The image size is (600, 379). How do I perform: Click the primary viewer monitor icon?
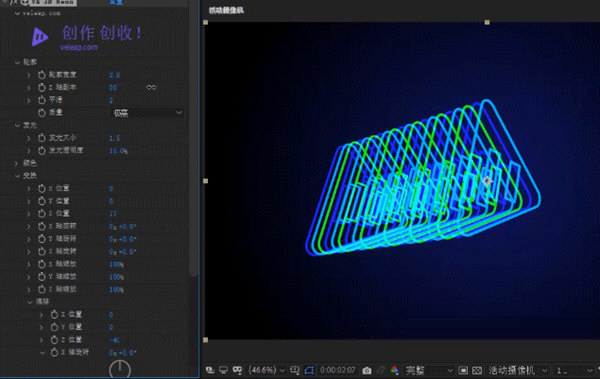tap(223, 370)
